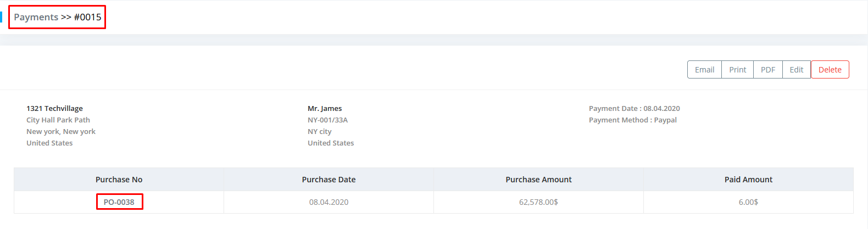Image resolution: width=868 pixels, height=229 pixels.
Task: Select payment number #0015 in breadcrumb
Action: point(87,17)
